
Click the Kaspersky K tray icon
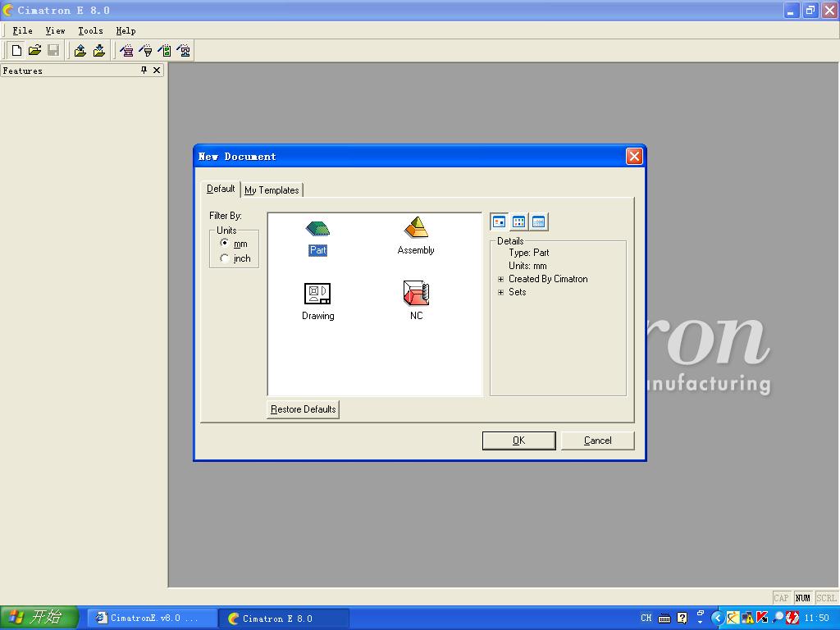click(x=762, y=619)
